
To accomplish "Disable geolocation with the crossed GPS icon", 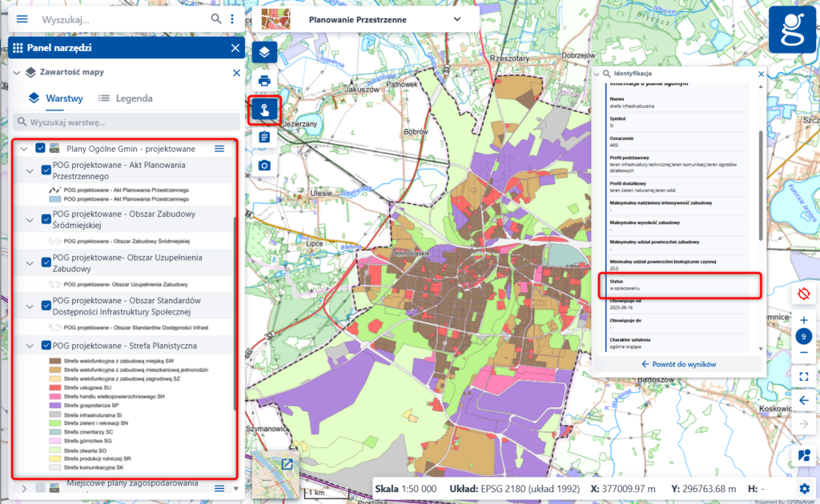I will tap(803, 294).
